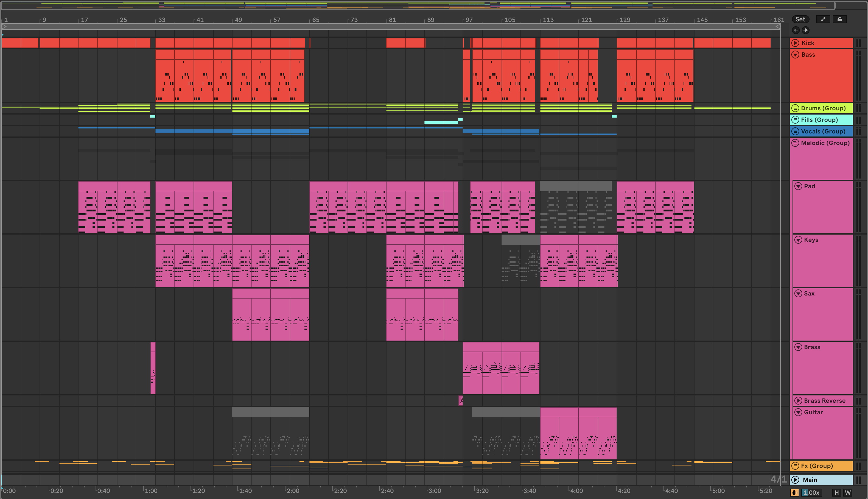Collapse the Bass track
868x499 pixels.
(795, 55)
